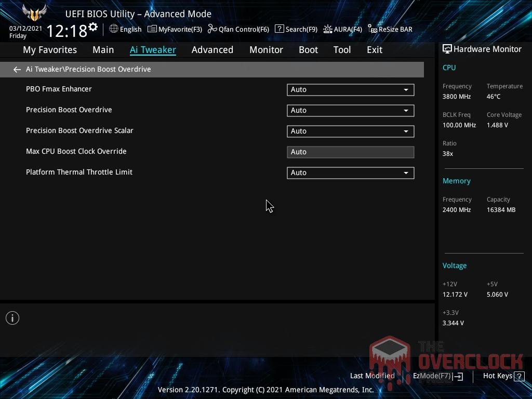Switch to the Monitor tab
The height and width of the screenshot is (399, 532).
[x=266, y=49]
